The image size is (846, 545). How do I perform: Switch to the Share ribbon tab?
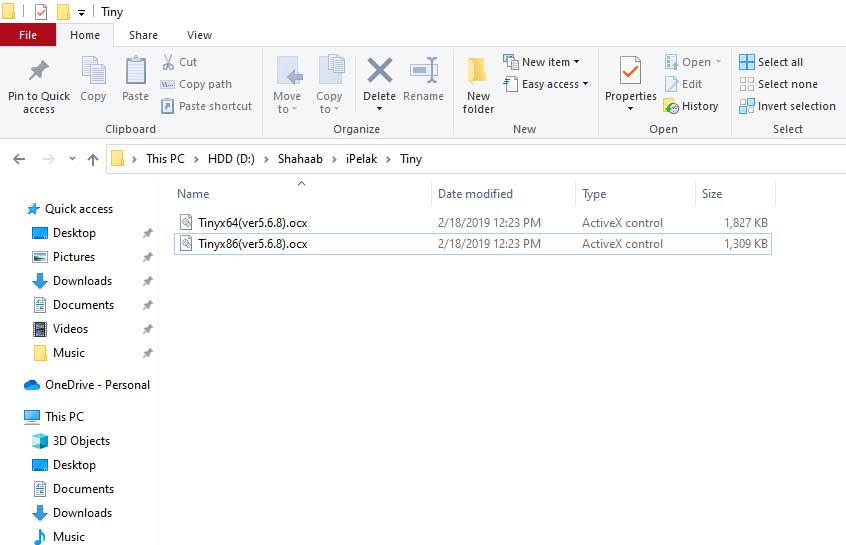click(x=143, y=35)
